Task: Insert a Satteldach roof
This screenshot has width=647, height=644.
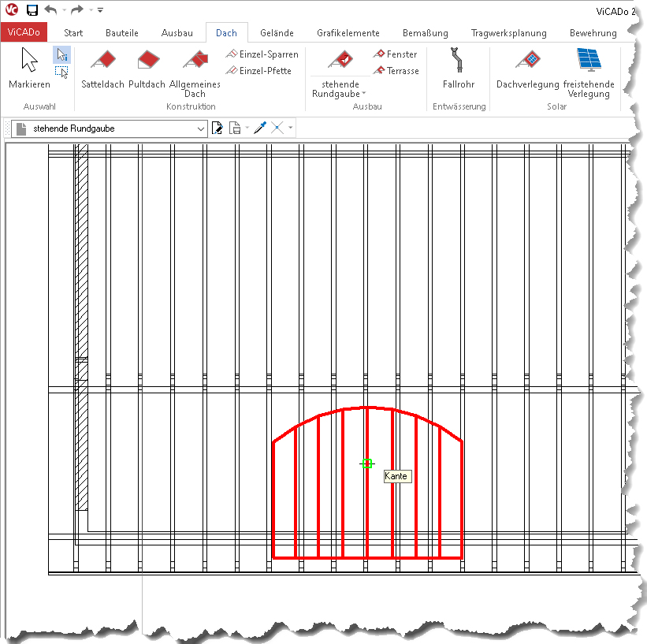Action: click(x=102, y=68)
